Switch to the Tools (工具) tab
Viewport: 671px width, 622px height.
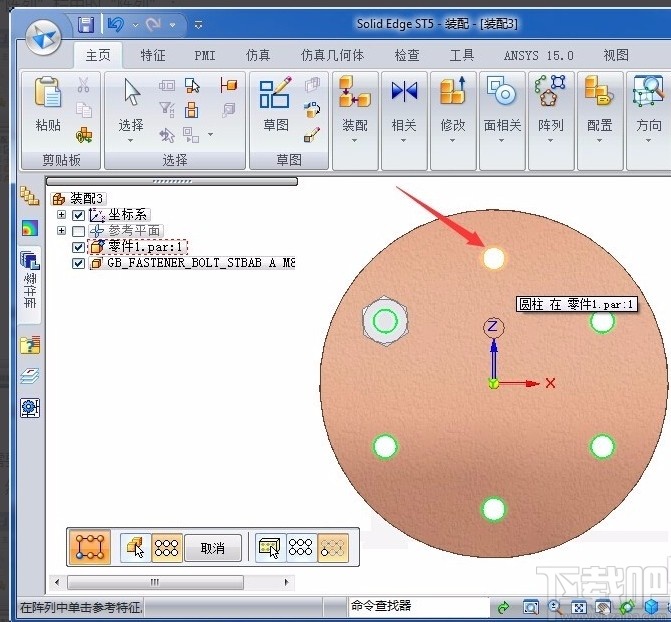462,55
